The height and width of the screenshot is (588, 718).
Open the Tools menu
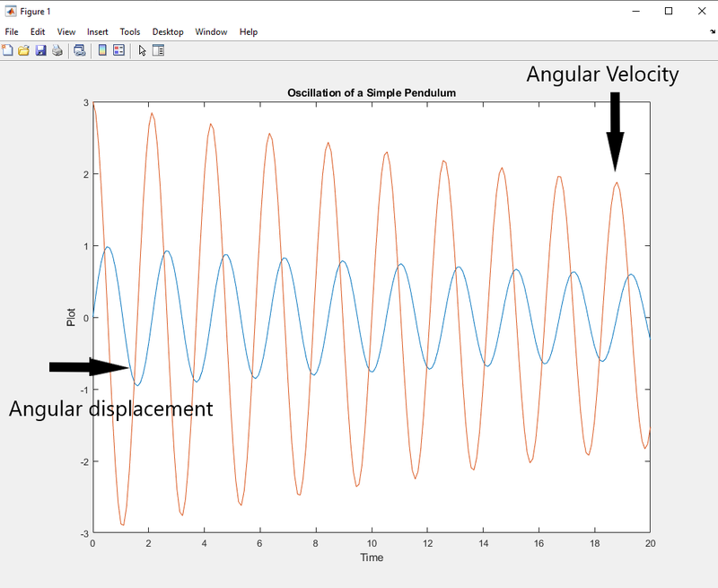point(130,31)
